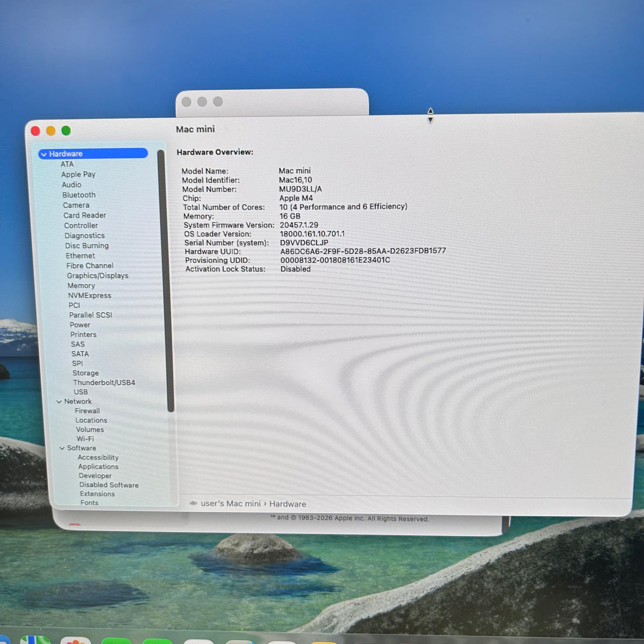Click firmware version 20457.1.29
The width and height of the screenshot is (644, 644).
(x=299, y=225)
